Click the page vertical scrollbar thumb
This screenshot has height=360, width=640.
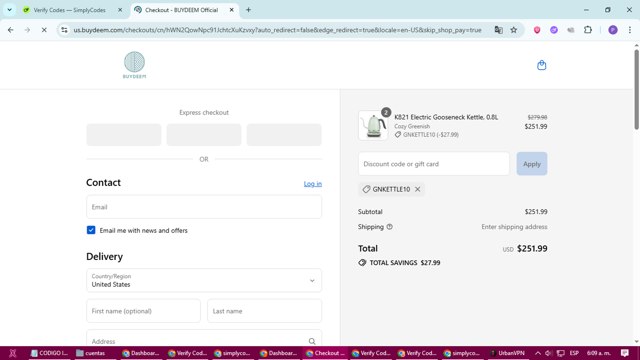pyautogui.click(x=636, y=90)
